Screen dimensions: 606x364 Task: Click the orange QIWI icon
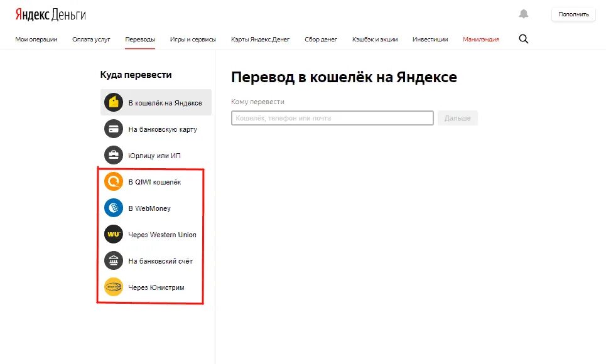tap(114, 181)
